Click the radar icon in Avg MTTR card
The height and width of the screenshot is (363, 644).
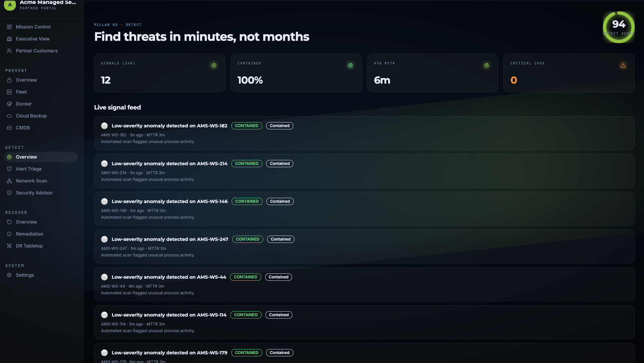487,65
